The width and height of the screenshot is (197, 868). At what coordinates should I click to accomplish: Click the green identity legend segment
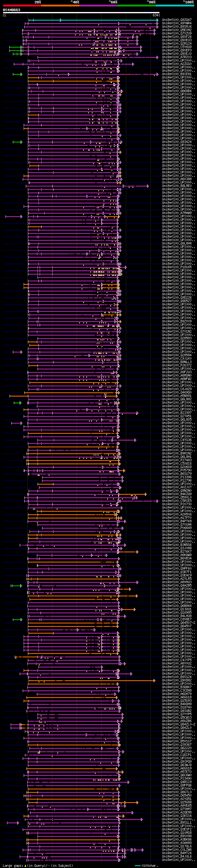pos(137,6)
